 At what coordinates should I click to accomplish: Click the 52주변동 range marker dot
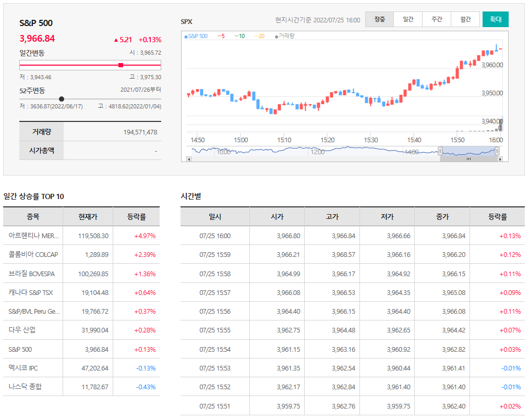click(62, 99)
